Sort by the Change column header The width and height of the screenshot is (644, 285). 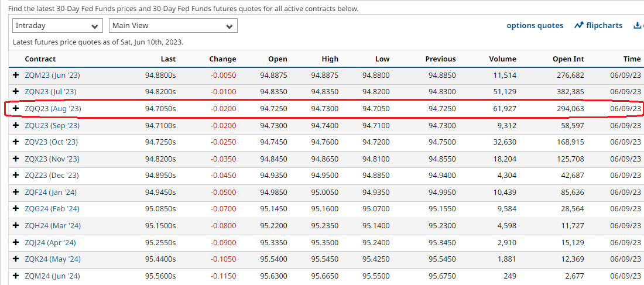pyautogui.click(x=222, y=59)
